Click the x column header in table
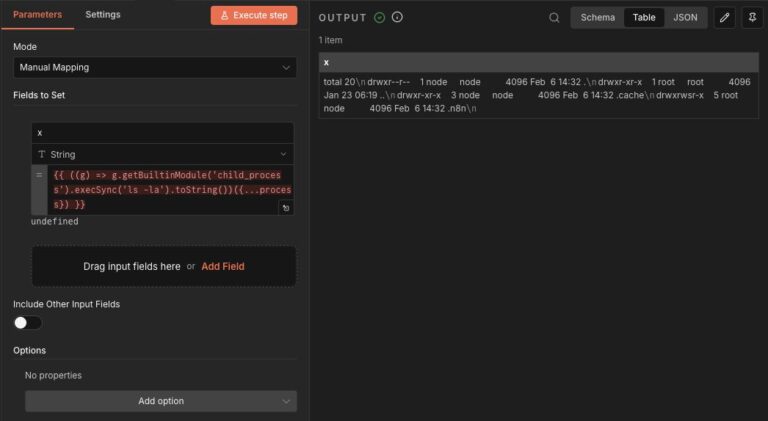768x421 pixels. tap(539, 63)
